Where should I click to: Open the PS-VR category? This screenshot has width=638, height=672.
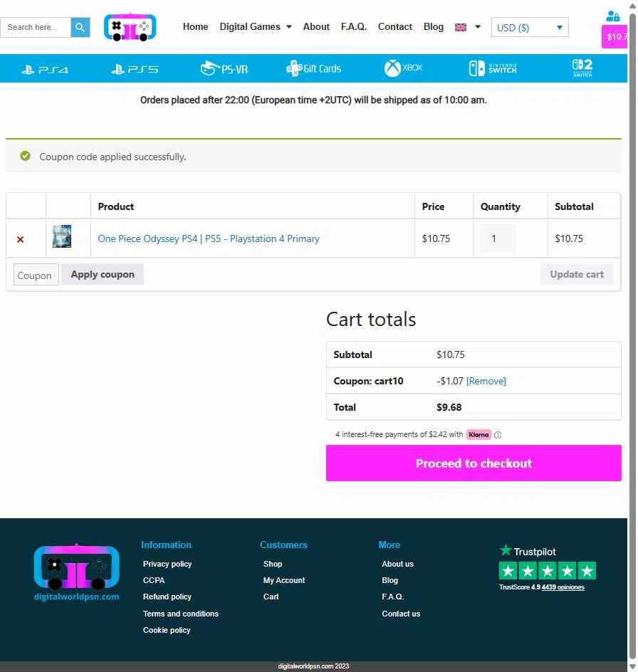[x=224, y=68]
